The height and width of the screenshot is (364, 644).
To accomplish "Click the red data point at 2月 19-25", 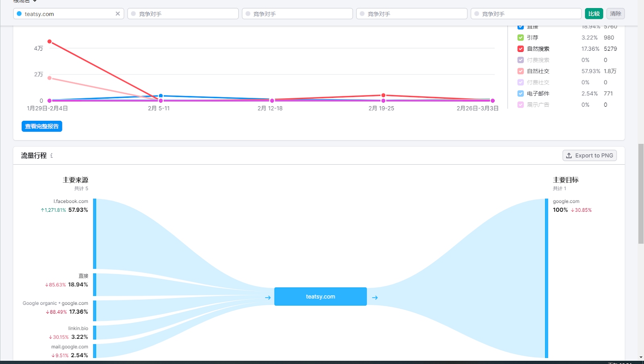I will (x=383, y=95).
